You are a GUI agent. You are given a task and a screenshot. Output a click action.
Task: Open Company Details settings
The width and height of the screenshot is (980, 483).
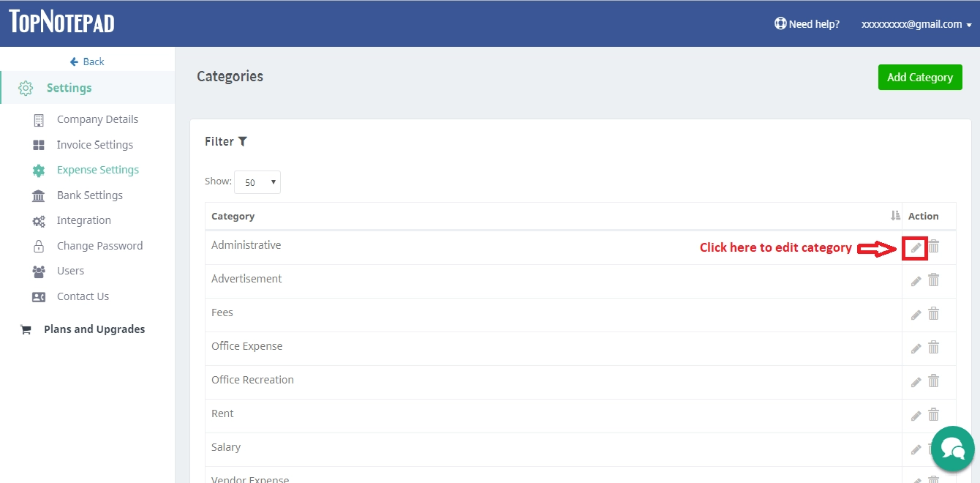coord(97,119)
